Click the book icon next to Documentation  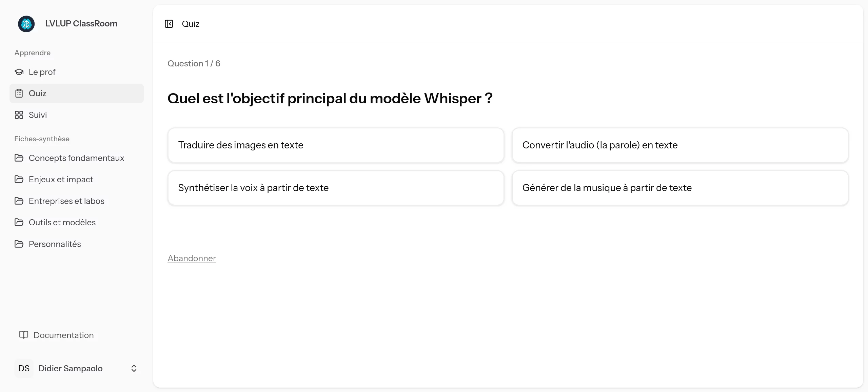pyautogui.click(x=23, y=335)
